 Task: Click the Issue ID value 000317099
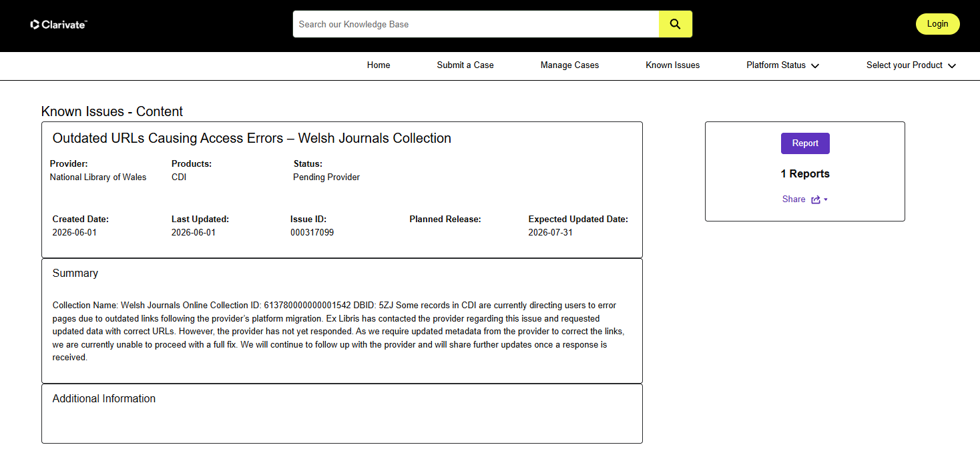tap(312, 233)
